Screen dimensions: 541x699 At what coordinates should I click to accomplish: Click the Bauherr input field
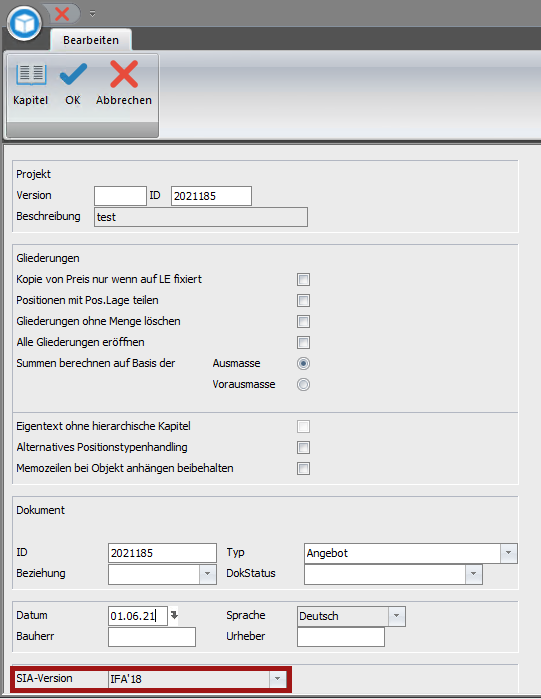coord(152,637)
